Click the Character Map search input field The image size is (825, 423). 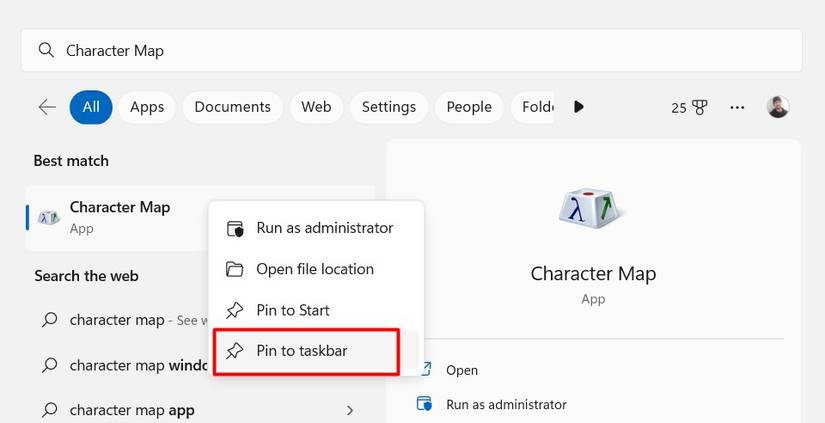click(x=411, y=51)
